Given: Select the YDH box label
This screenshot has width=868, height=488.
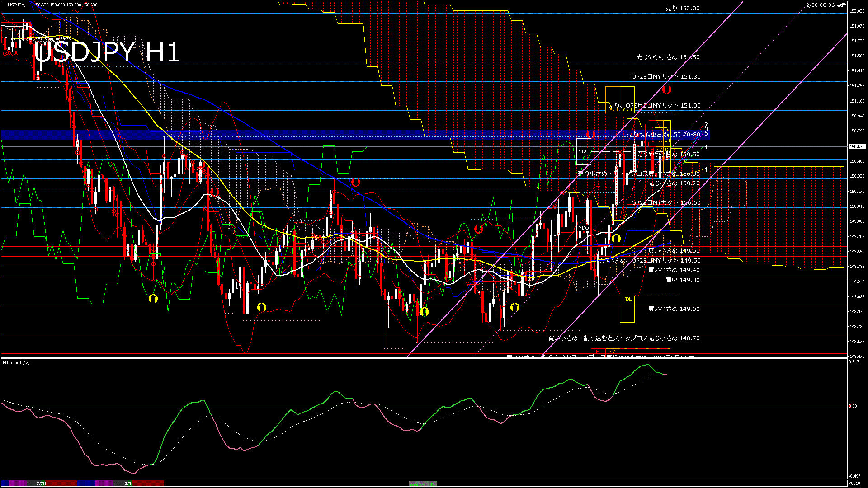Looking at the screenshot, I should coord(627,109).
